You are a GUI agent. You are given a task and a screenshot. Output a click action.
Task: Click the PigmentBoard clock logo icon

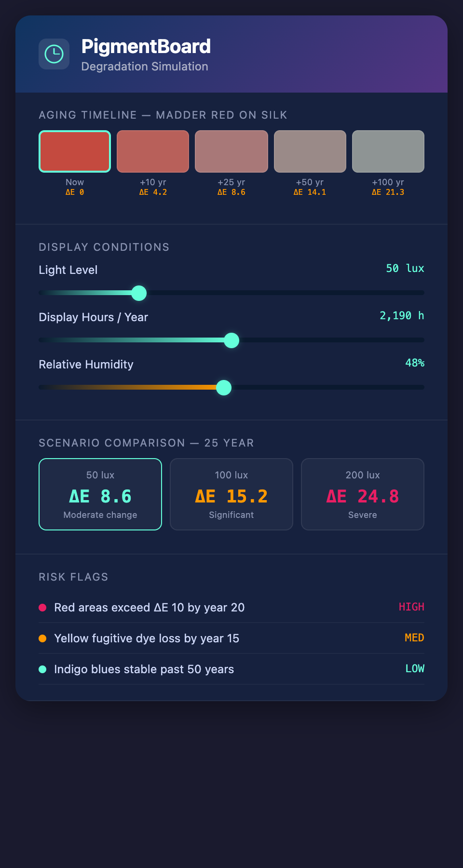pos(54,54)
